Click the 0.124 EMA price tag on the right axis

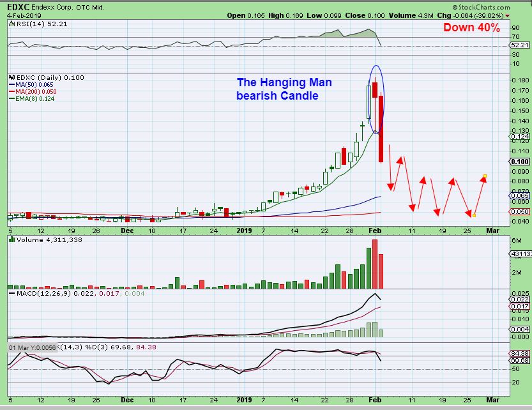pyautogui.click(x=519, y=137)
